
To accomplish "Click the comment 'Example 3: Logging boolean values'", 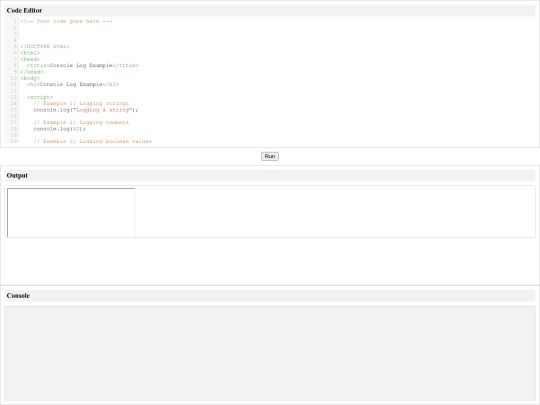I will 93,141.
